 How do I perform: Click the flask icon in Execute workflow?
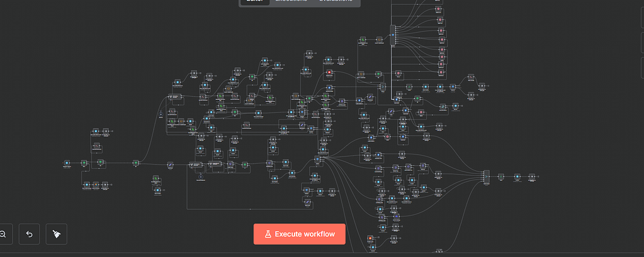[x=268, y=234]
